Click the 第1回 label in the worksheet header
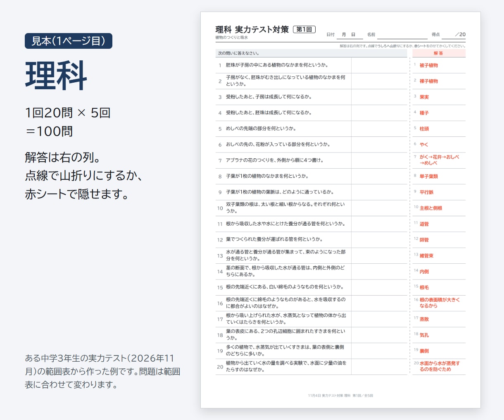This screenshot has width=504, height=420. point(304,29)
